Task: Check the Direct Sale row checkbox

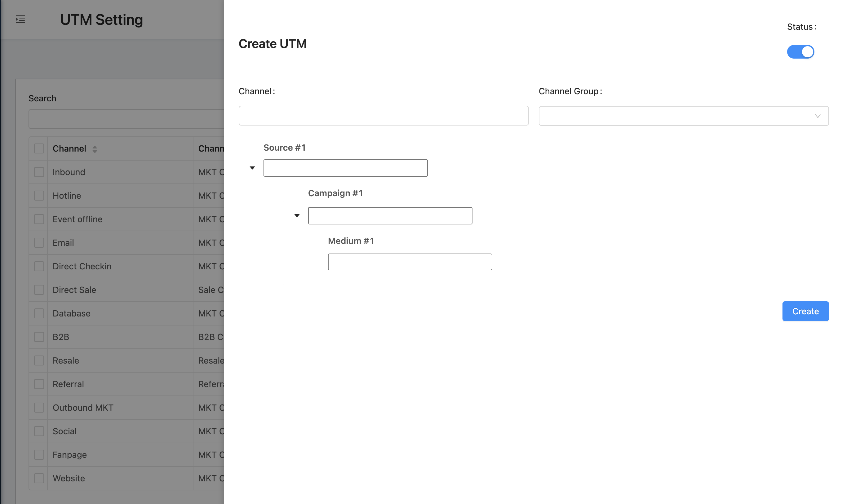Action: [39, 290]
